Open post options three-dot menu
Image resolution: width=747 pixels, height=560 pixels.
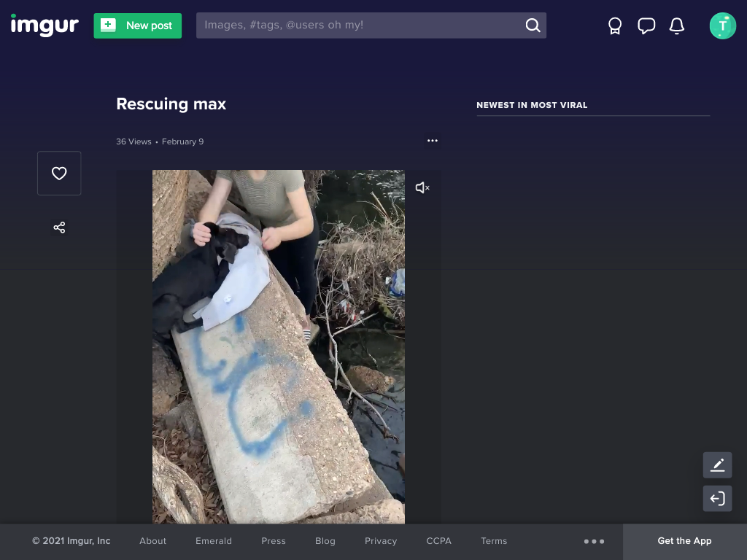pyautogui.click(x=432, y=141)
